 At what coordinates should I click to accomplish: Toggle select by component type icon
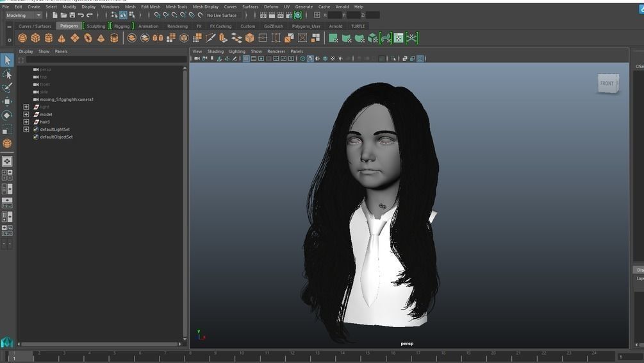132,15
